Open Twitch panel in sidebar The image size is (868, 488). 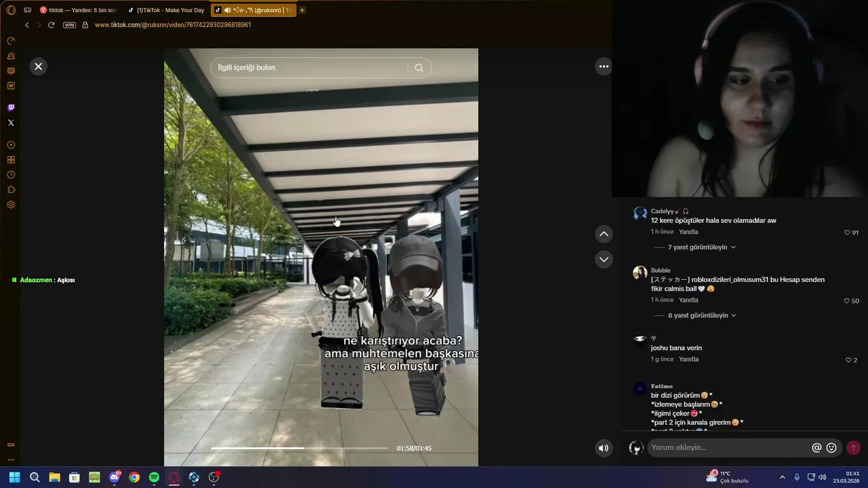(x=11, y=108)
